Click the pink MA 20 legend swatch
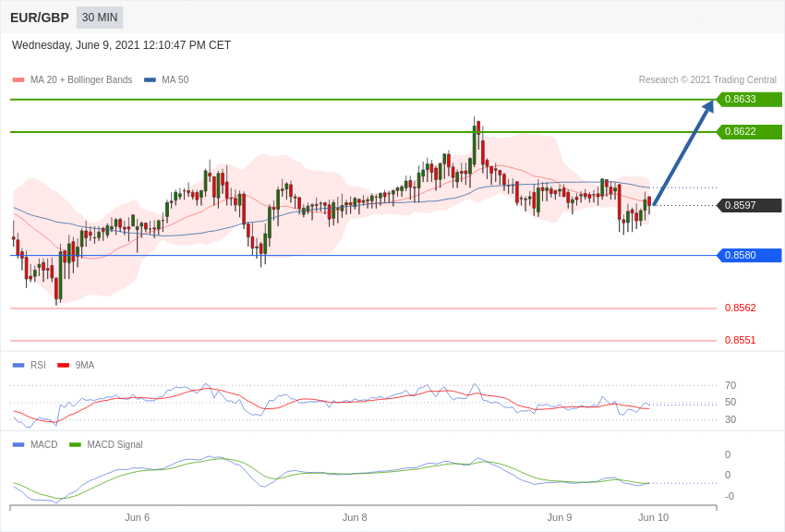The image size is (785, 532). 18,80
